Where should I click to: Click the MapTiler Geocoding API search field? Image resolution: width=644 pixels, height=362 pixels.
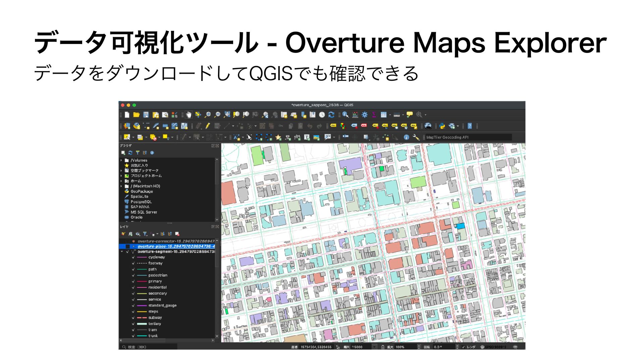coord(468,137)
